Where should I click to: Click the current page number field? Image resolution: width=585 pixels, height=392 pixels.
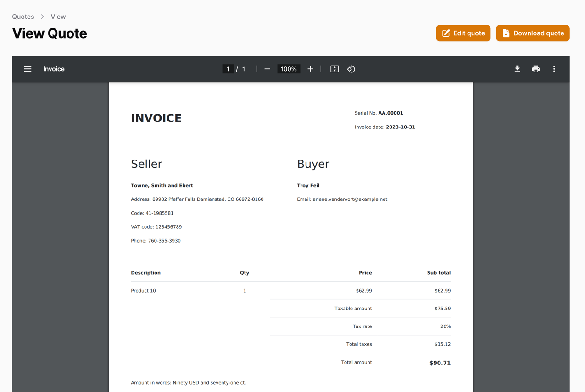coord(228,69)
